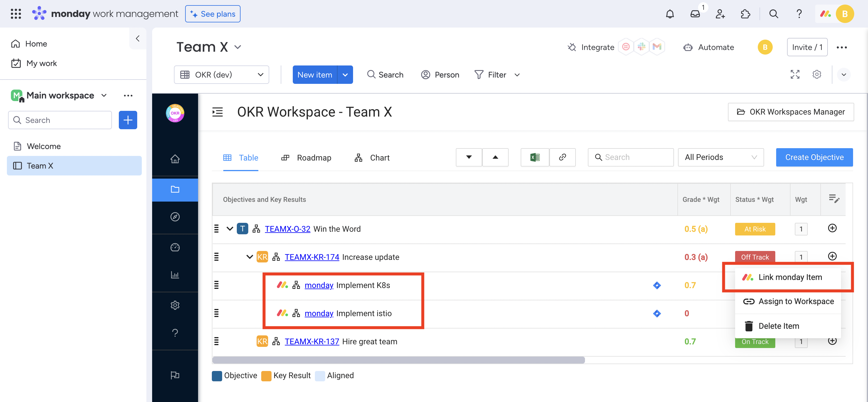The image size is (868, 402).
Task: Open the TEAMX-KR-137 link
Action: (312, 341)
